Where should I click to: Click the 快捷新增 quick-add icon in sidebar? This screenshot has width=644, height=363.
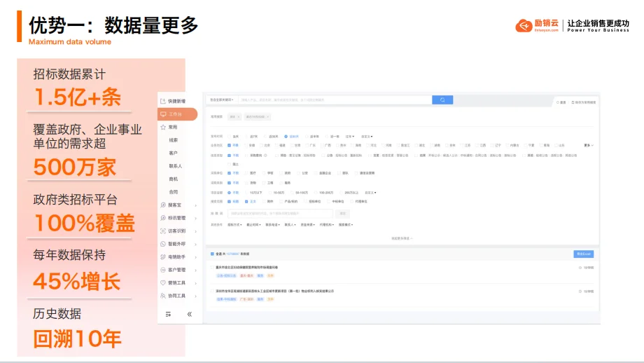(x=163, y=101)
